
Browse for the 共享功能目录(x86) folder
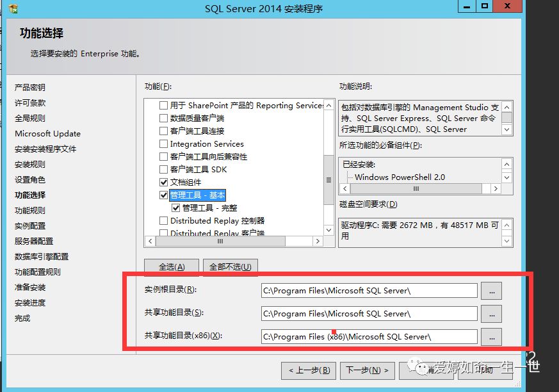coord(492,337)
